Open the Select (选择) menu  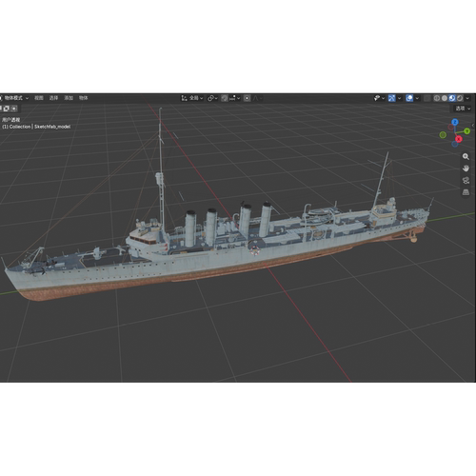pos(53,98)
